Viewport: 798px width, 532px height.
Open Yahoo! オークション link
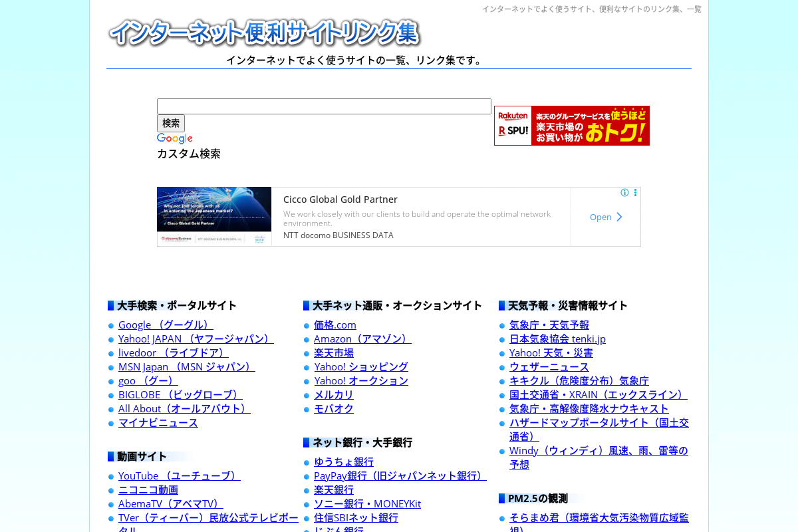pyautogui.click(x=361, y=381)
